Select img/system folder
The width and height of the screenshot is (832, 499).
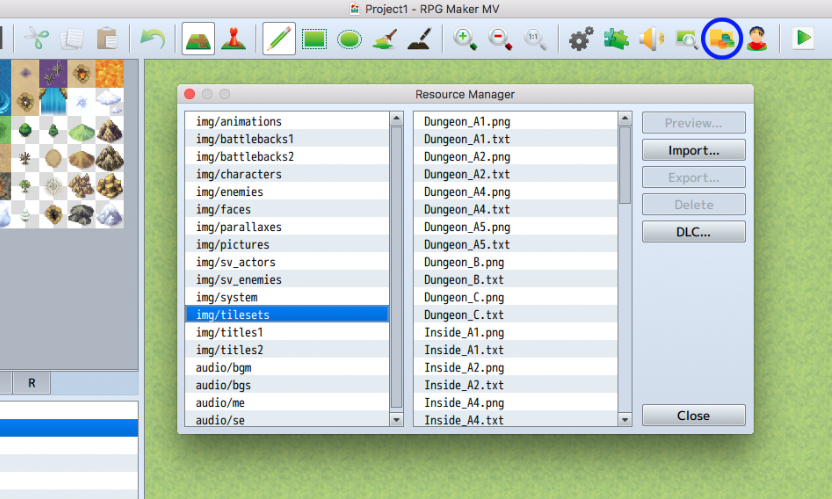(287, 297)
